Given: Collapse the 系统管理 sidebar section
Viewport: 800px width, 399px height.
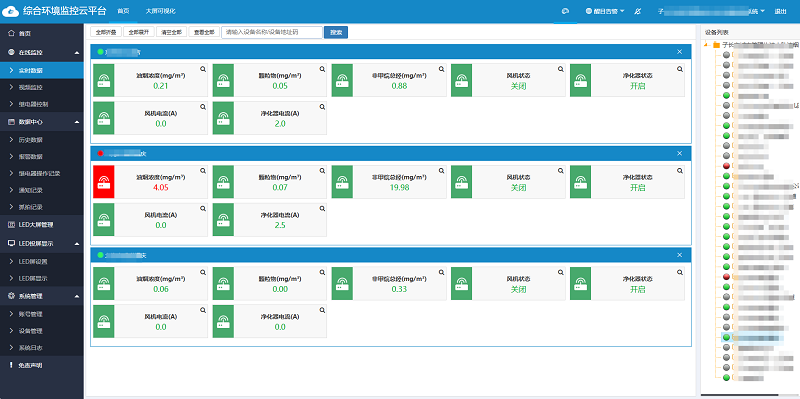Looking at the screenshot, I should coord(77,296).
